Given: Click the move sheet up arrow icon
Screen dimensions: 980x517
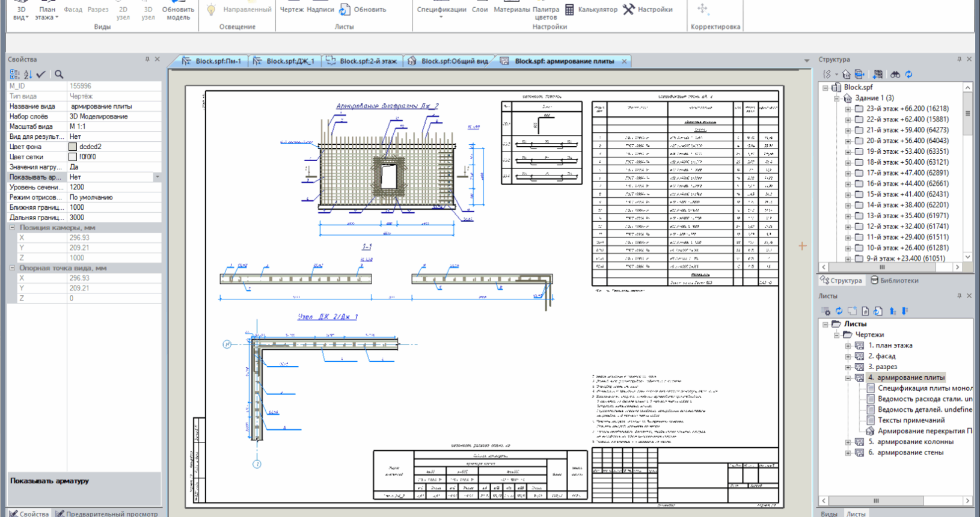Looking at the screenshot, I should coord(892,311).
